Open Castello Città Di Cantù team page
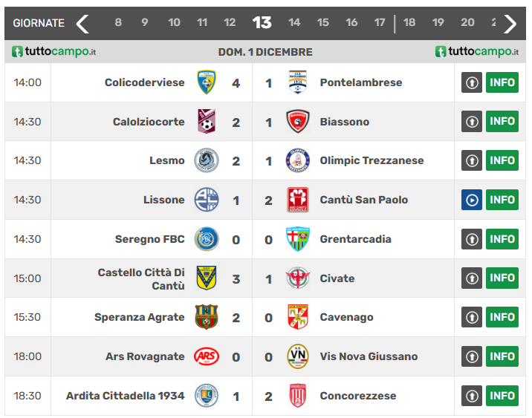This screenshot has width=532, height=418. click(141, 278)
